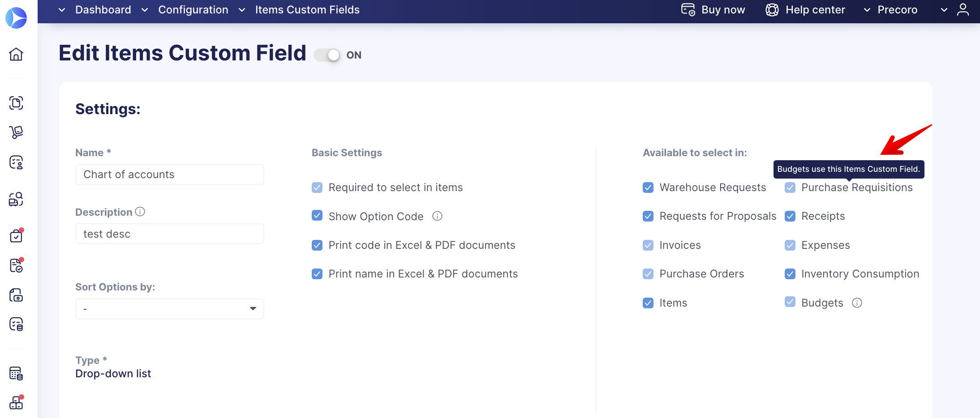
Task: Click the Help center lifebuoy icon
Action: (772, 9)
